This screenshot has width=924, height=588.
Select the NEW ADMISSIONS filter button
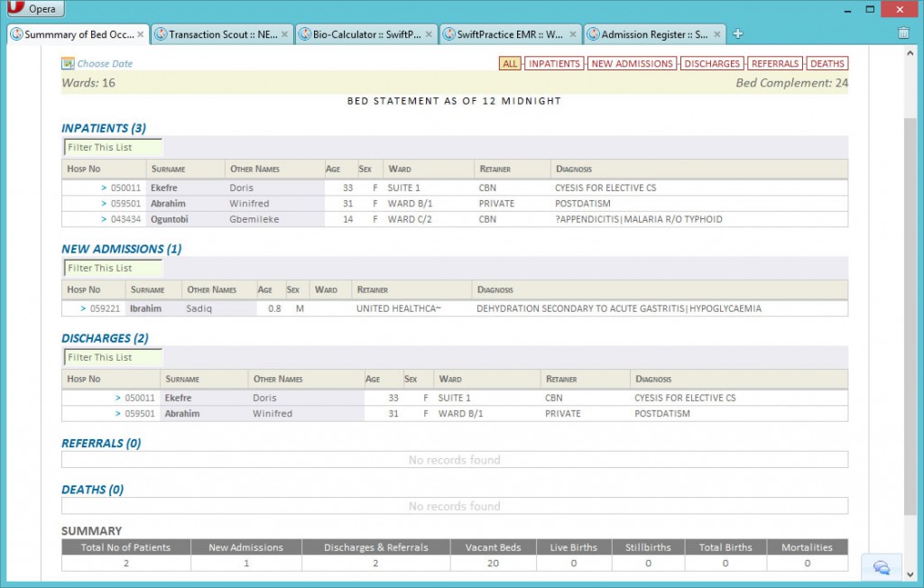click(631, 63)
